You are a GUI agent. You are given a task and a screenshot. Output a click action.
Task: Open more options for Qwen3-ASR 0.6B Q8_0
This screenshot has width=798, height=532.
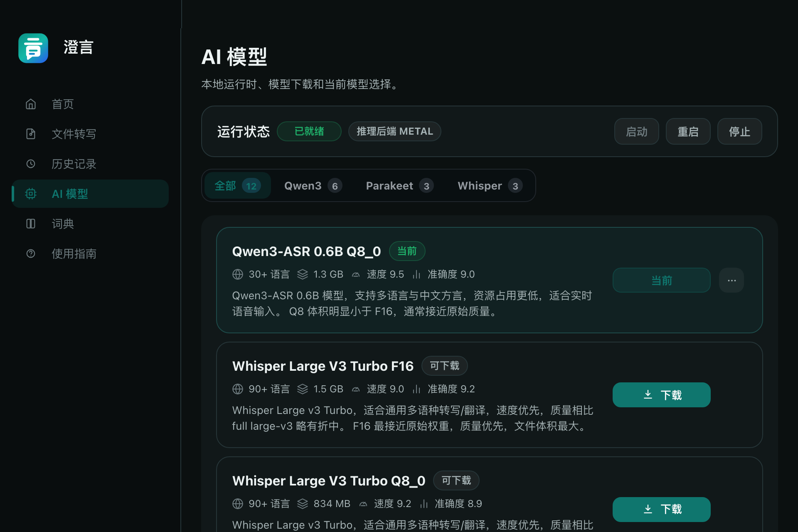click(731, 281)
